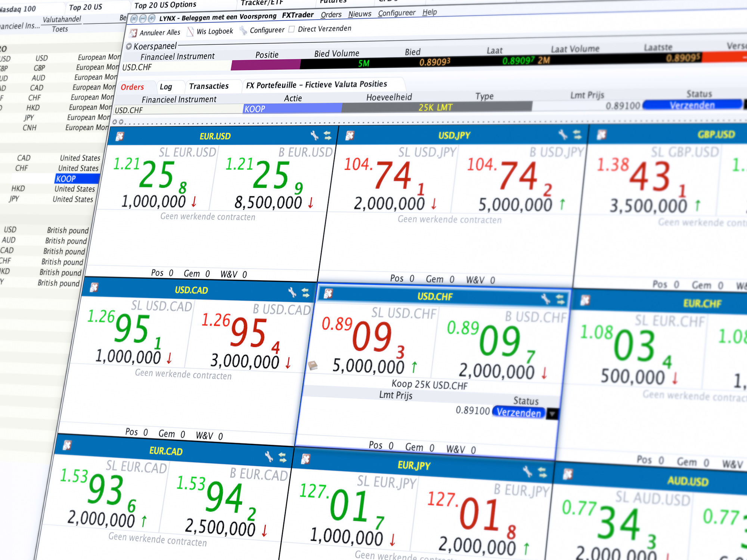Click cancel-orders icon on USD.CHF tile
This screenshot has height=560, width=747.
point(328,294)
